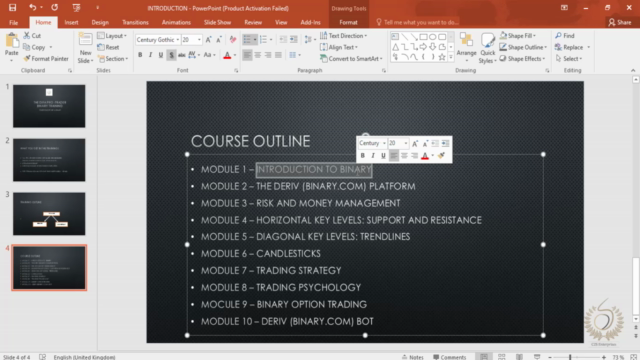The width and height of the screenshot is (640, 360).
Task: Open the ribbon font size dropdown
Action: 199,40
